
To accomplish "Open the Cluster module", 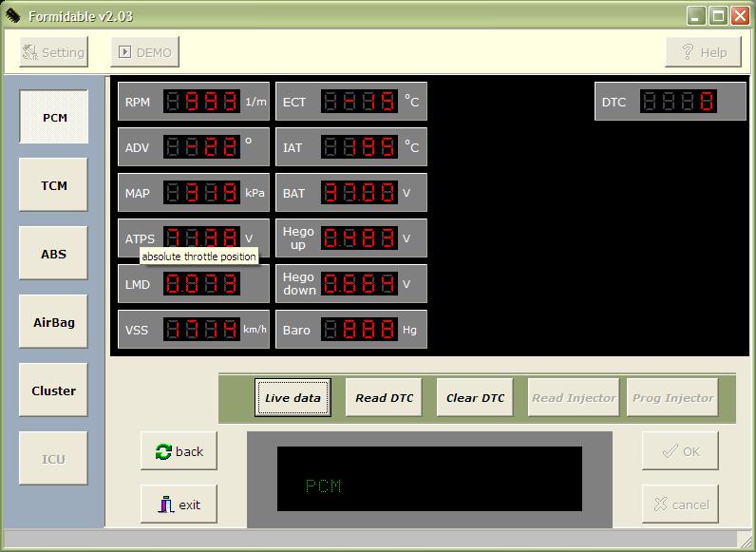I will coord(54,390).
